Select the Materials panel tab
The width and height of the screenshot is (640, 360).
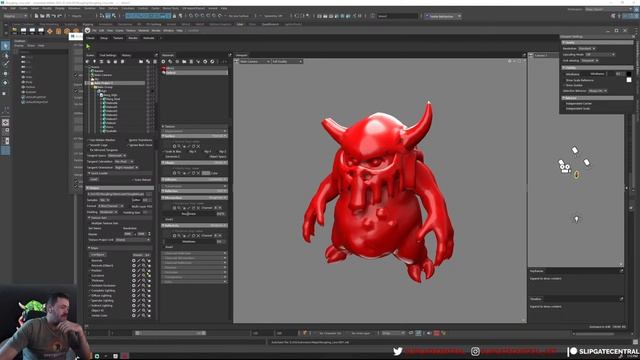[x=168, y=55]
